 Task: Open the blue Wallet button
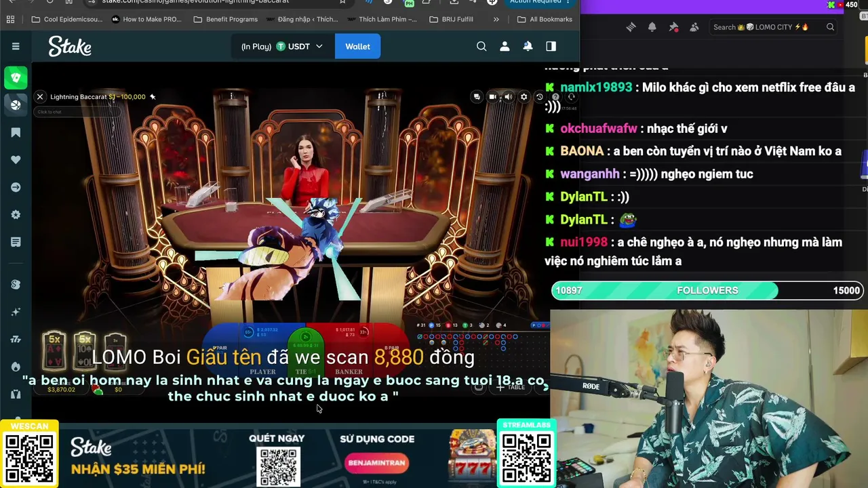click(x=357, y=46)
